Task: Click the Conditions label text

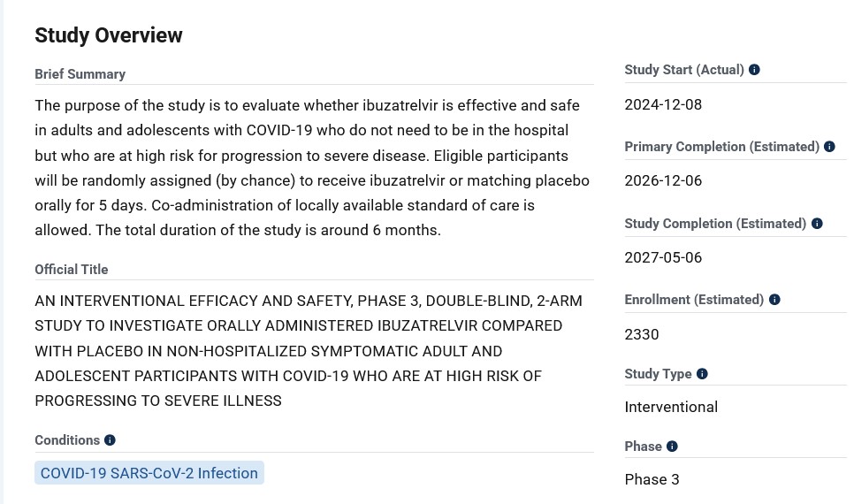Action: click(x=67, y=440)
